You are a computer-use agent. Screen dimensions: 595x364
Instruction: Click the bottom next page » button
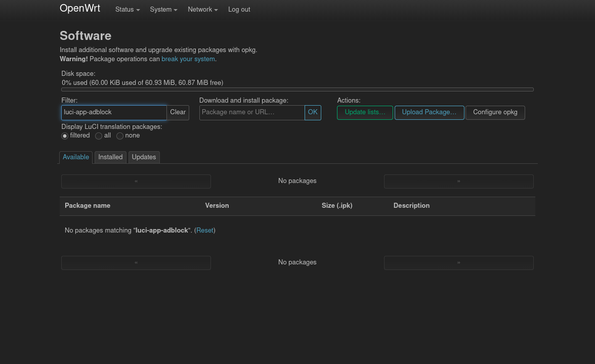pos(459,263)
